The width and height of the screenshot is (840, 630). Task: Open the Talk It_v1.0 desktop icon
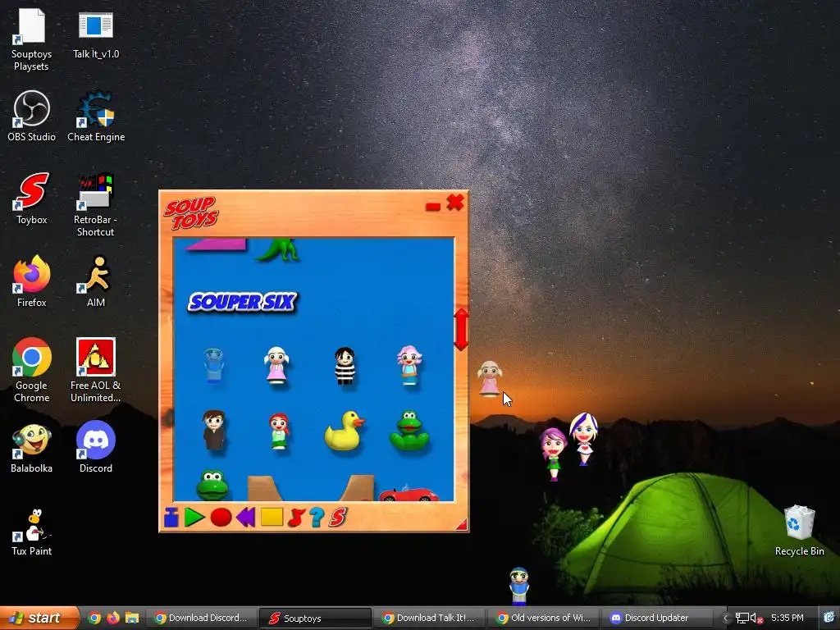click(x=95, y=33)
